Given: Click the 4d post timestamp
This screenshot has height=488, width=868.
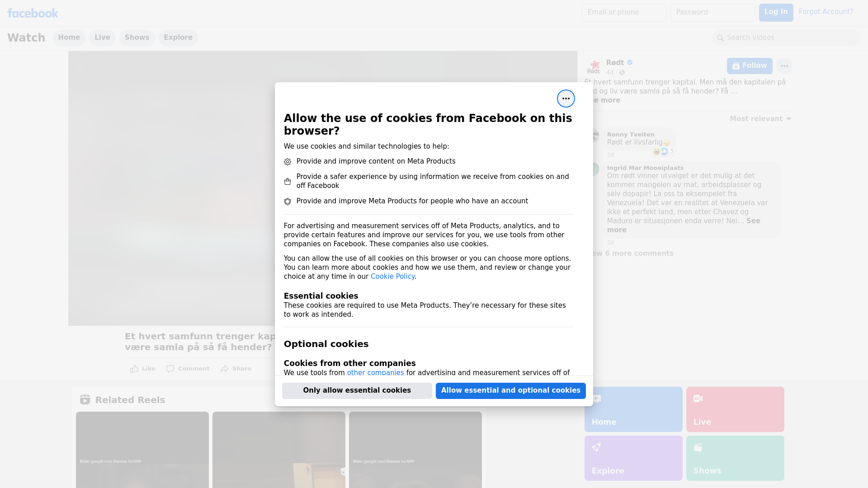Looking at the screenshot, I should pyautogui.click(x=610, y=72).
